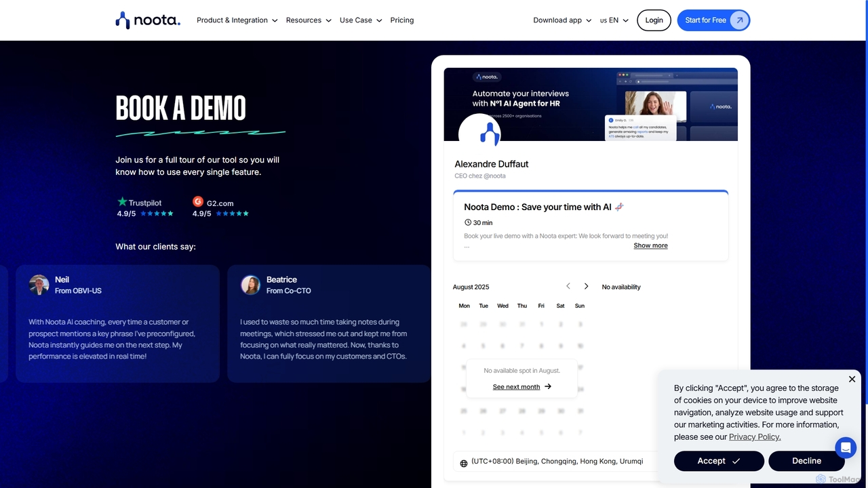The image size is (868, 488).
Task: Click Beatrice's profile photo
Action: (251, 285)
